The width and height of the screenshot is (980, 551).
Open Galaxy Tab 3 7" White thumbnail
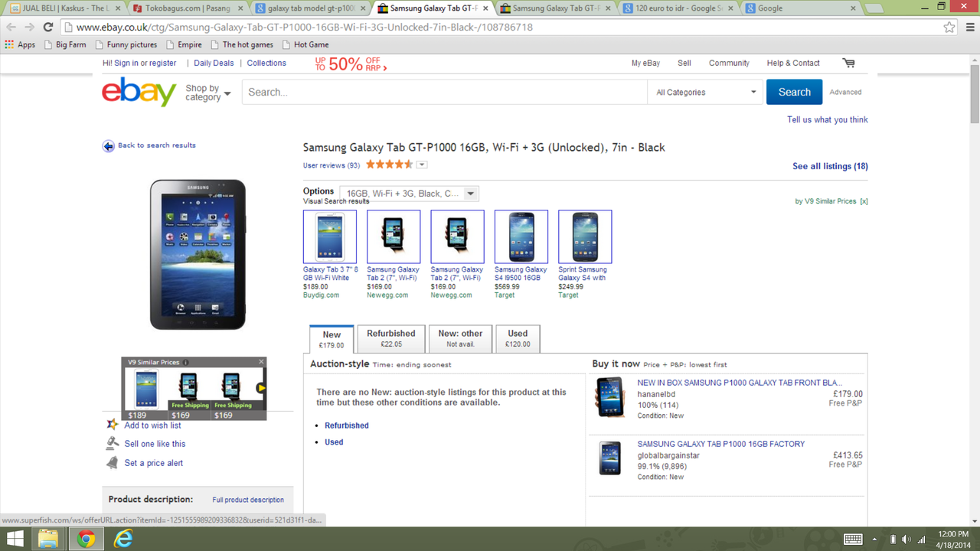coord(330,236)
